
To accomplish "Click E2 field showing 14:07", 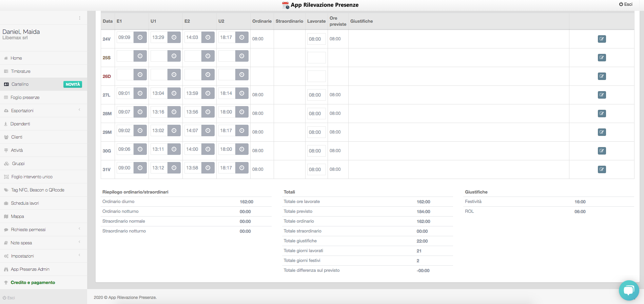I will [x=193, y=130].
